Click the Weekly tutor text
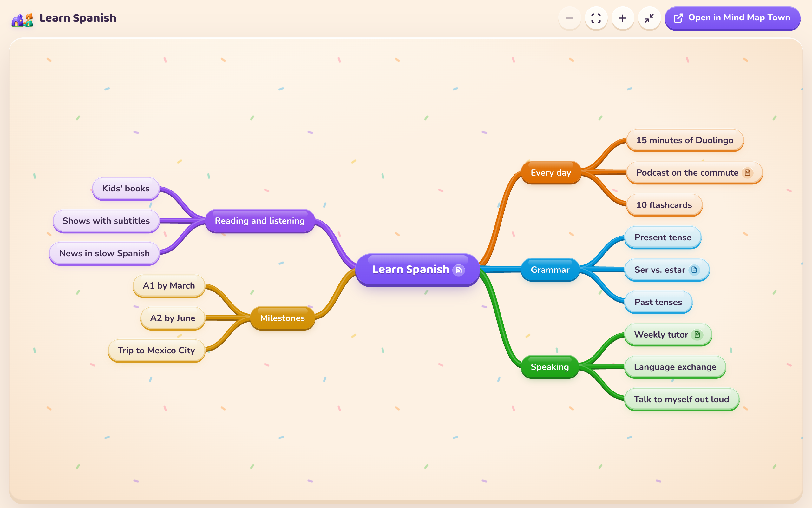The width and height of the screenshot is (812, 508). (661, 335)
